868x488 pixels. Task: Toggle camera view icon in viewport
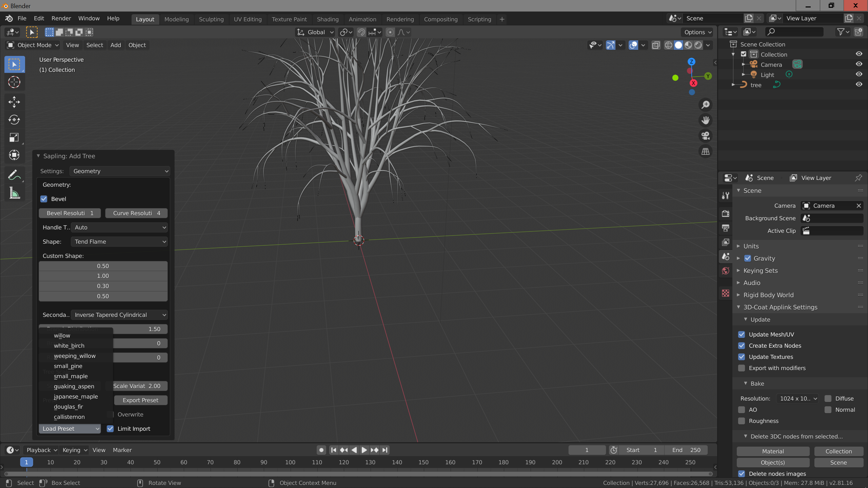click(x=706, y=136)
